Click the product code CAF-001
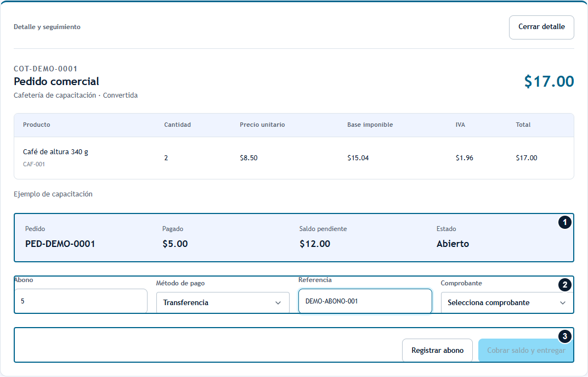 point(34,164)
